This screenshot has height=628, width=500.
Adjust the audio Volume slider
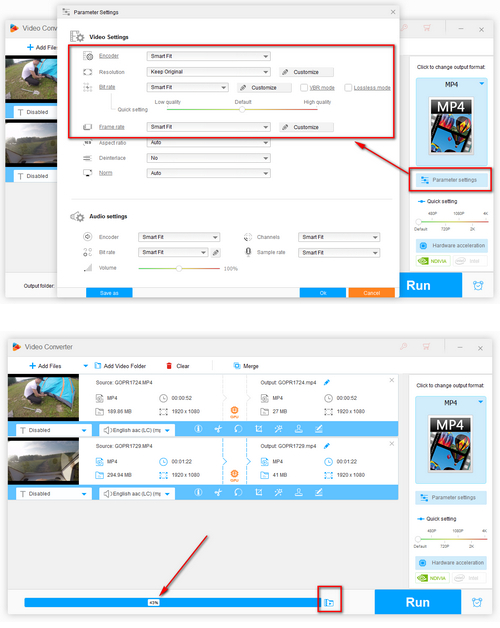(x=179, y=268)
